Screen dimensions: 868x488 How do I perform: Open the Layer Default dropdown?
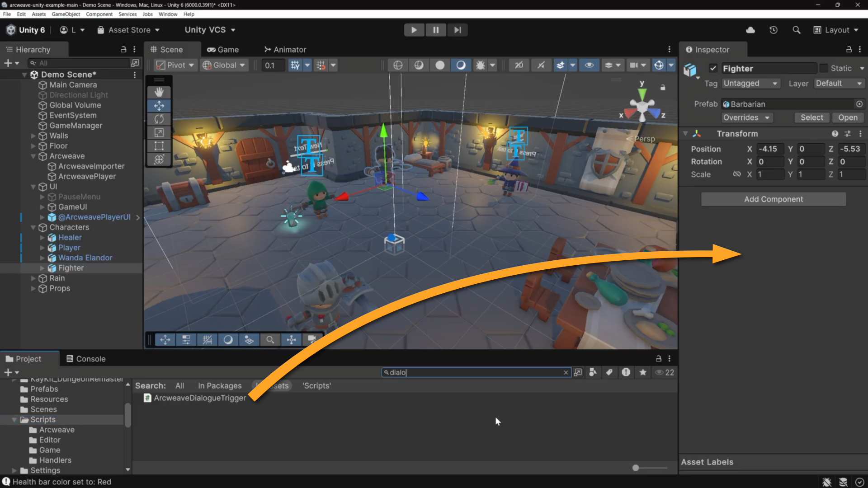pos(839,84)
